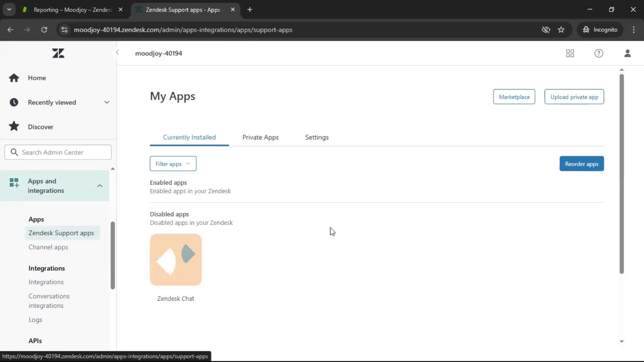Viewport: 644px width, 362px height.
Task: Switch to the Currently Installed tab
Action: pos(189,137)
